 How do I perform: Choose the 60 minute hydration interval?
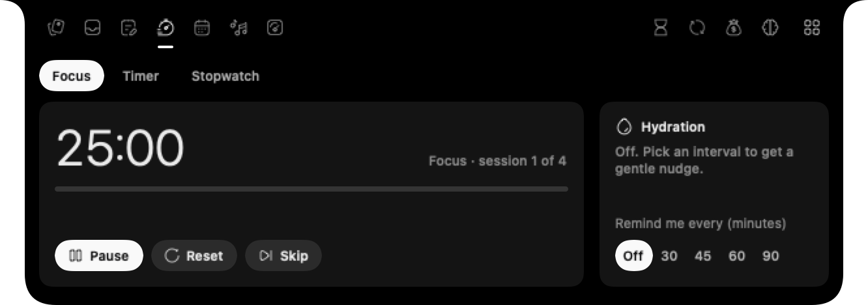[x=737, y=256]
